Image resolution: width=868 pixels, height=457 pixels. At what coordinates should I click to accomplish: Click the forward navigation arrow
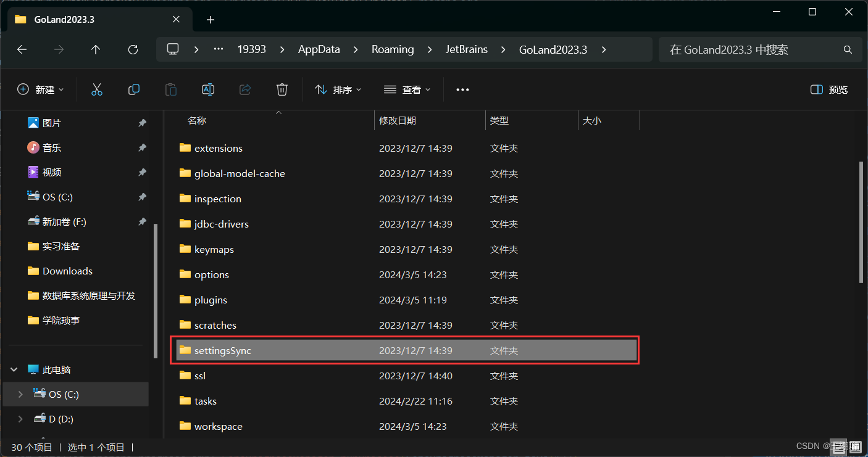(x=59, y=49)
